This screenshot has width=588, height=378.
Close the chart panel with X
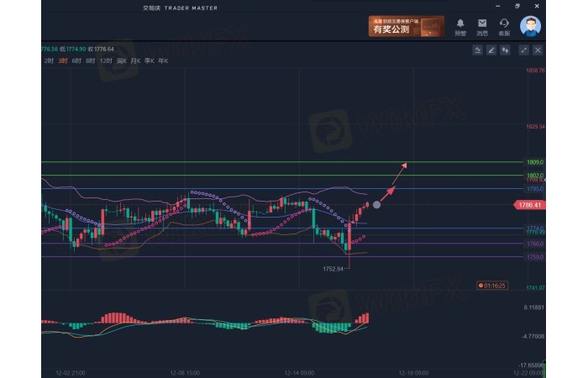(538, 50)
